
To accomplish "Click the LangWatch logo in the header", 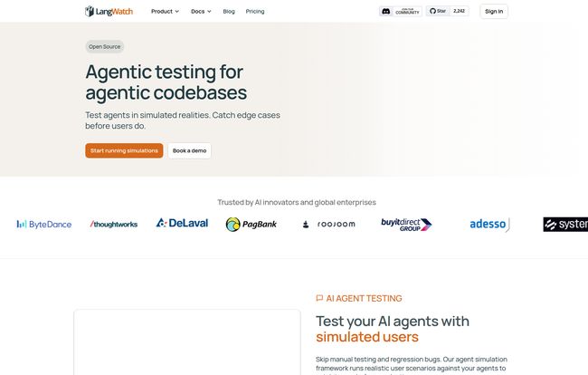I will coord(108,12).
